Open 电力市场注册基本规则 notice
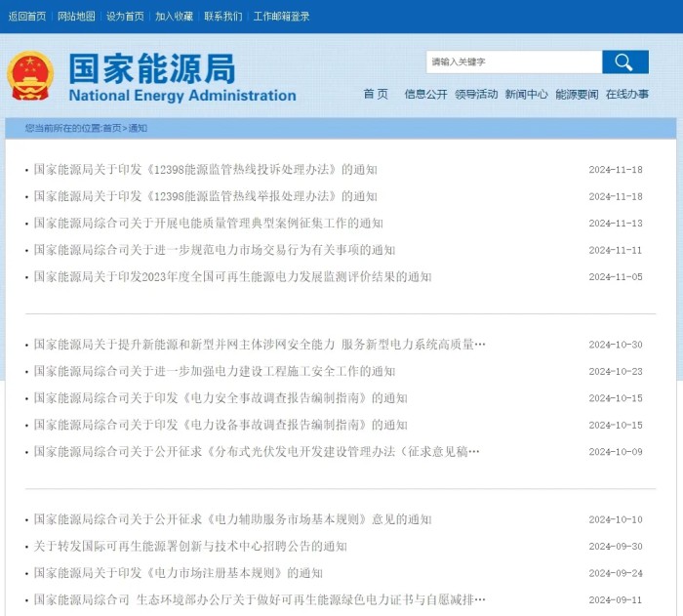 coord(178,573)
